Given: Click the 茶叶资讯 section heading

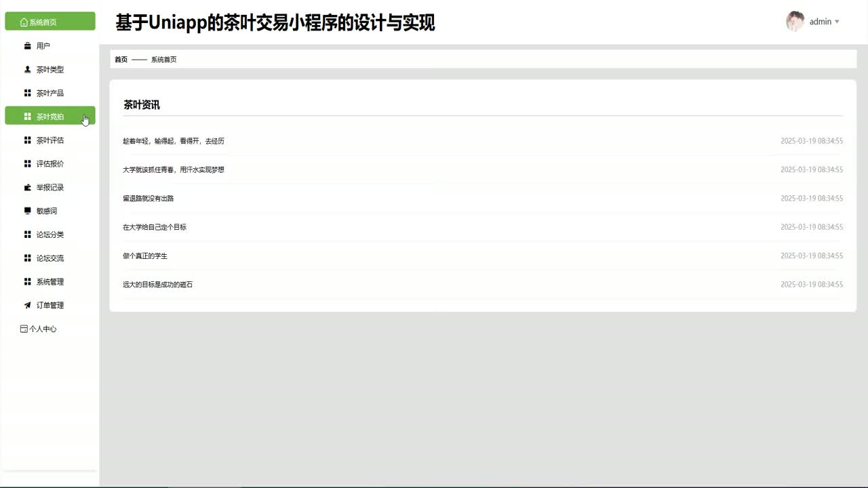Looking at the screenshot, I should pyautogui.click(x=142, y=105).
